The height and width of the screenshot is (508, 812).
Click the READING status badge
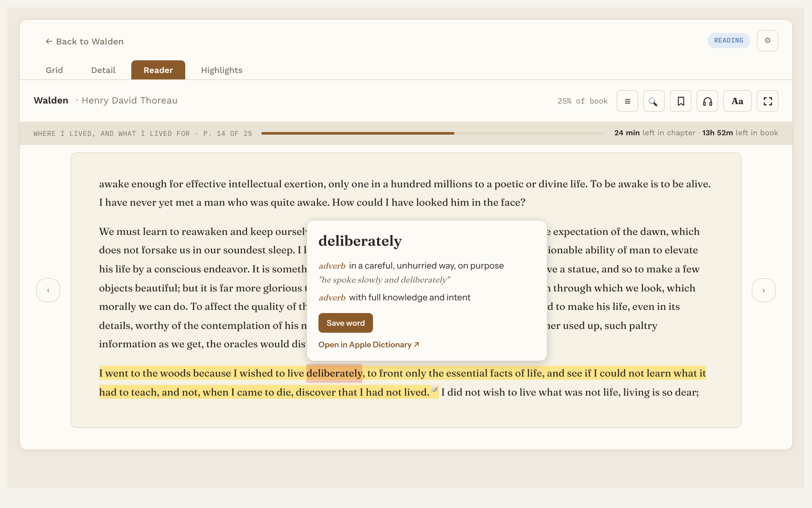click(729, 41)
